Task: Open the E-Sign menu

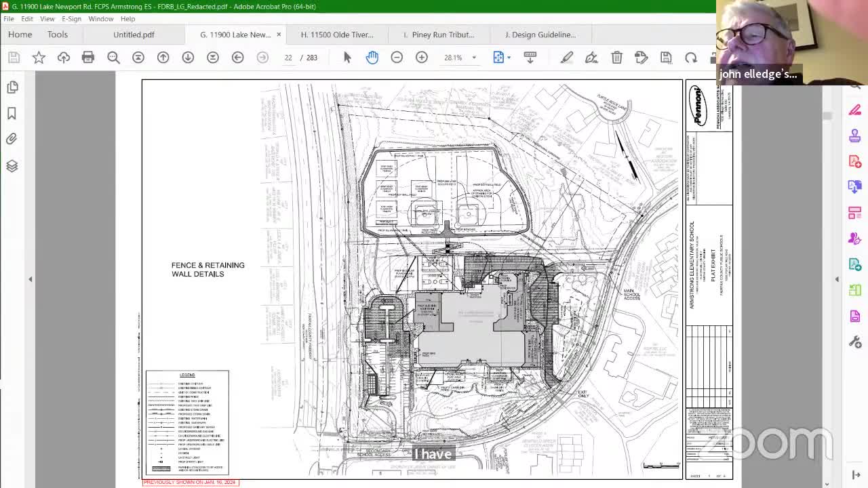Action: click(x=71, y=18)
